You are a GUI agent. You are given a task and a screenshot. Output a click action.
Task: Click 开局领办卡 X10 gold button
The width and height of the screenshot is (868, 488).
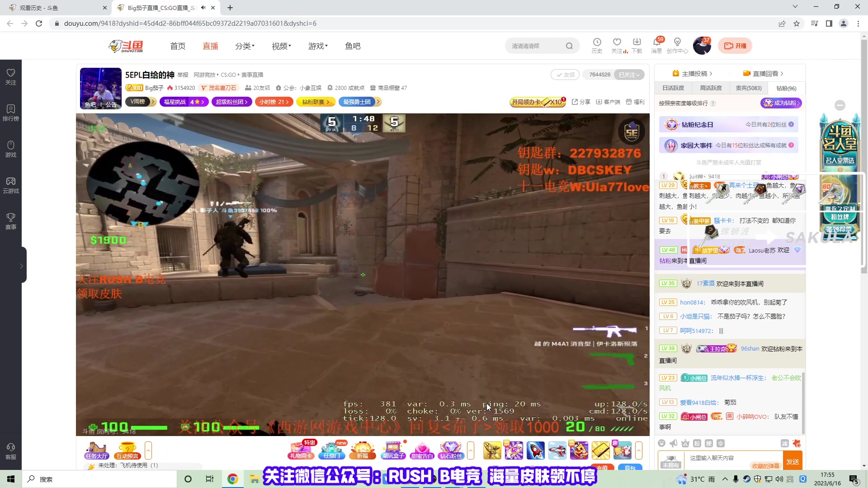(x=538, y=102)
